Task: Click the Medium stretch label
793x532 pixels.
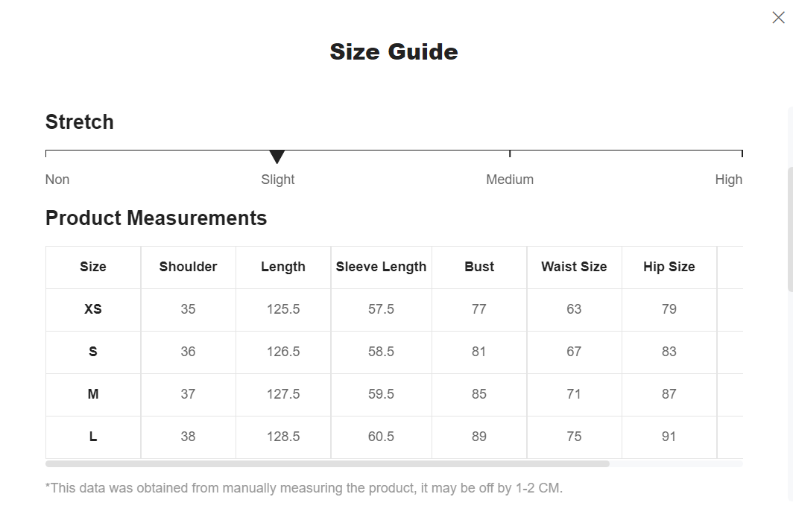Action: 510,180
